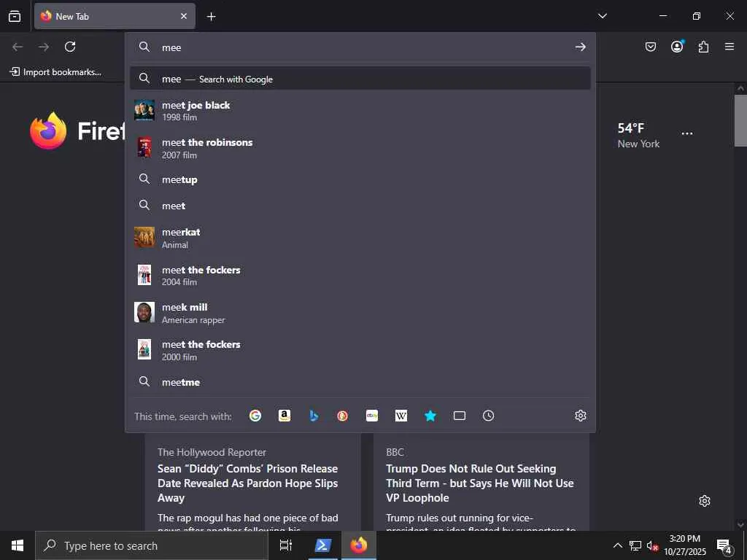Open the Extensions panel
The height and width of the screenshot is (560, 747).
703,47
